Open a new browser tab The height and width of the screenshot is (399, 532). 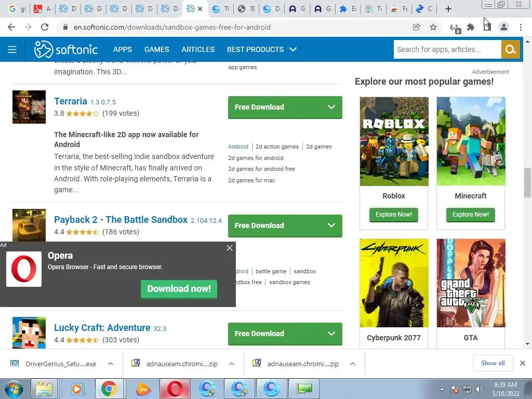click(448, 9)
